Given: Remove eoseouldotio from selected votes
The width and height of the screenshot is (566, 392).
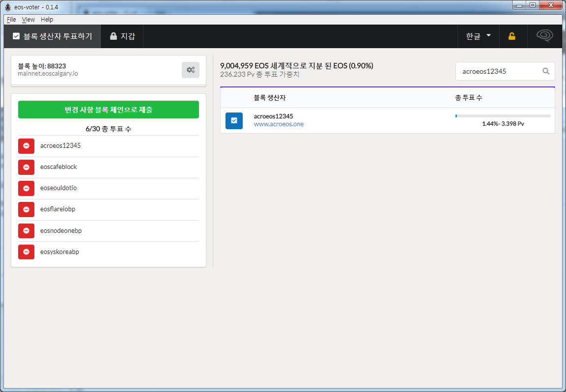Looking at the screenshot, I should 27,188.
